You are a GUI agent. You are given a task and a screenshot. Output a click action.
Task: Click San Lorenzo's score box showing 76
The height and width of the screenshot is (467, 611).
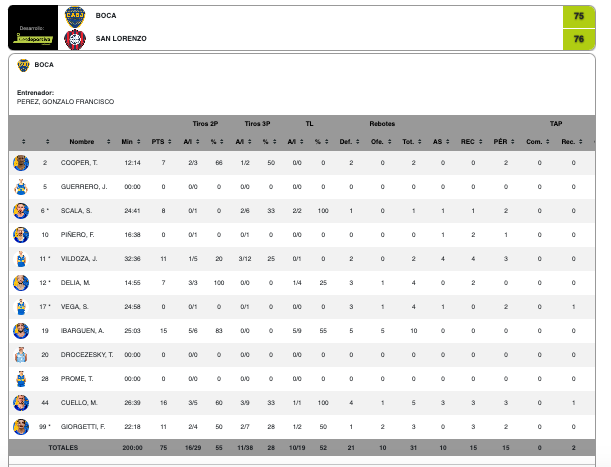pyautogui.click(x=579, y=39)
